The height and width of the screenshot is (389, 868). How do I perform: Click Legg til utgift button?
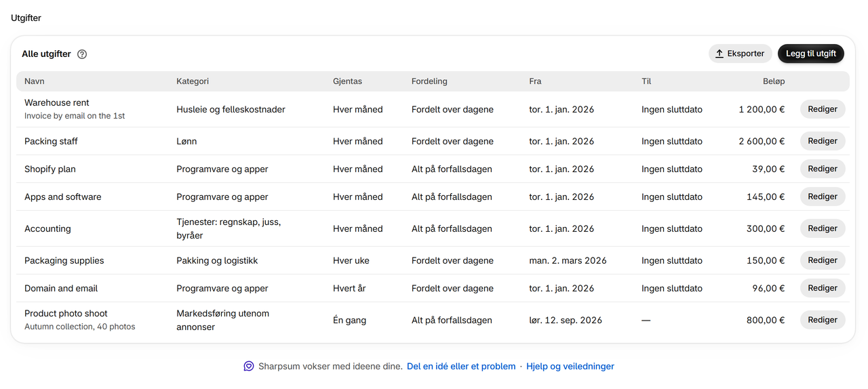[x=811, y=54]
